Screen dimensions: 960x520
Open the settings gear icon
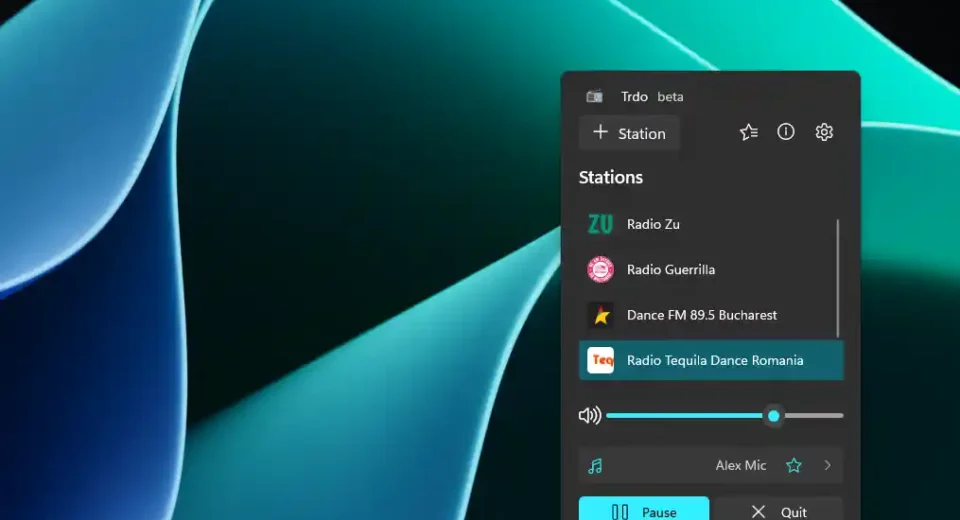(x=824, y=132)
